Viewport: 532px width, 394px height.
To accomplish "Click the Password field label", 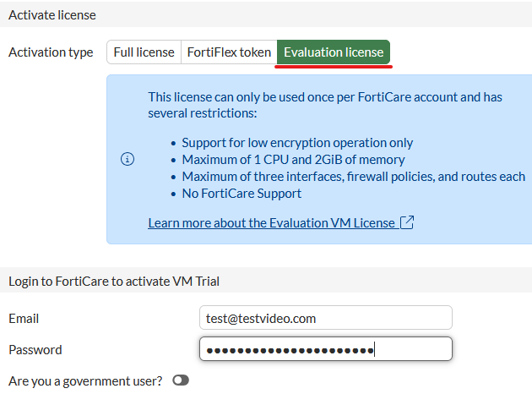I will pos(35,350).
